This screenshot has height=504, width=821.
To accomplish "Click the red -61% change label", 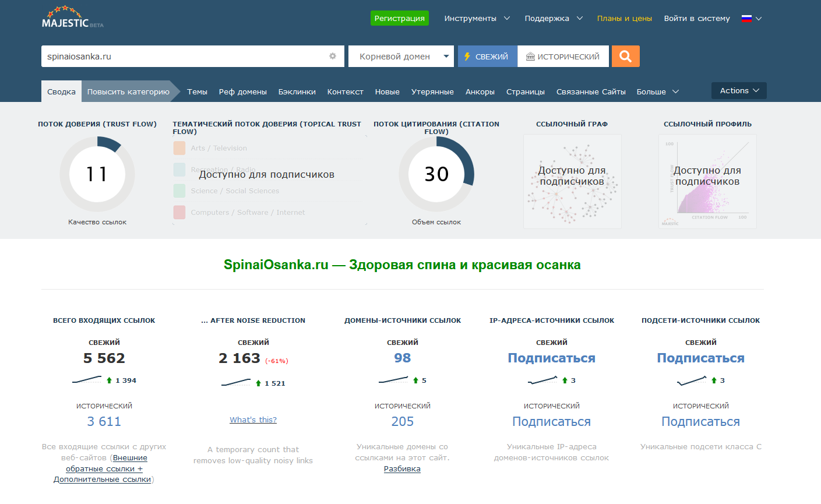I will (277, 361).
